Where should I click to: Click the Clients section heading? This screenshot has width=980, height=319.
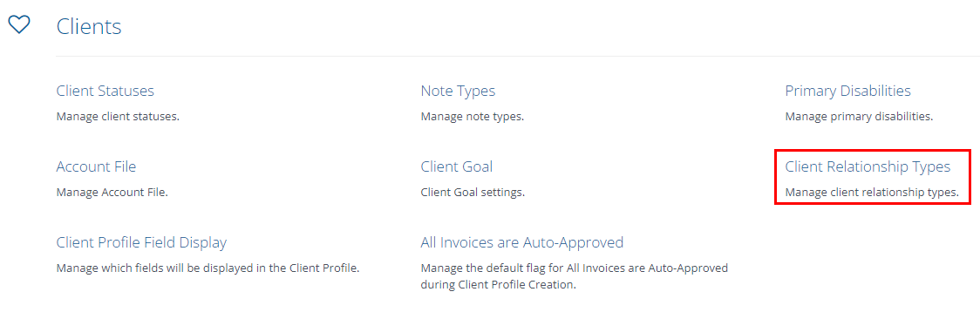89,27
